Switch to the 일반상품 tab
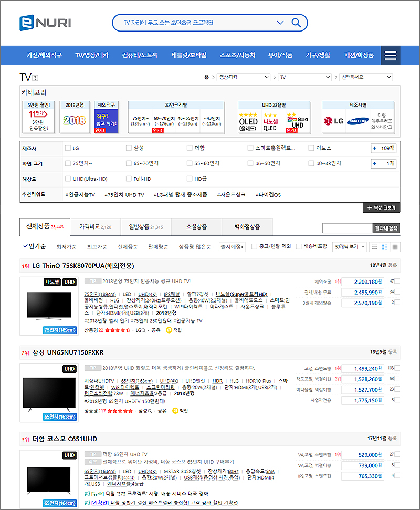 (x=146, y=227)
